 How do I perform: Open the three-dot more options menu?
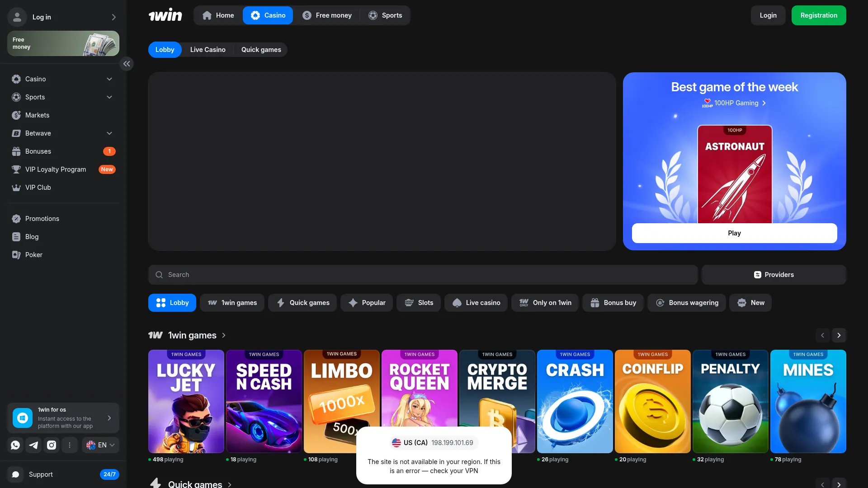click(70, 445)
